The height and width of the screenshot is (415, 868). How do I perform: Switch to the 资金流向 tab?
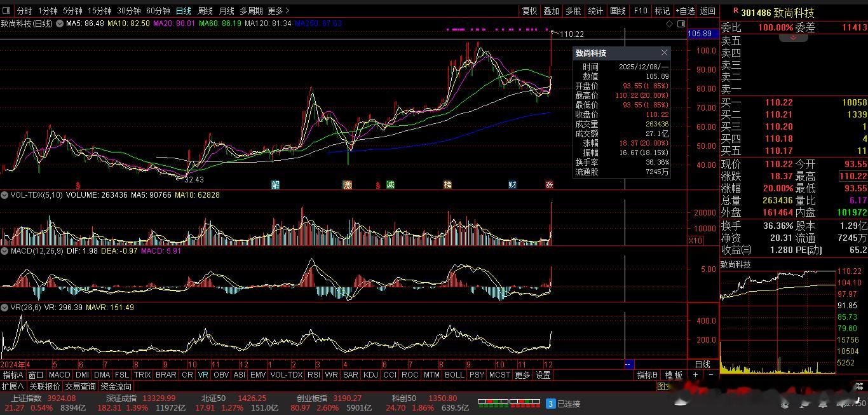[116, 386]
